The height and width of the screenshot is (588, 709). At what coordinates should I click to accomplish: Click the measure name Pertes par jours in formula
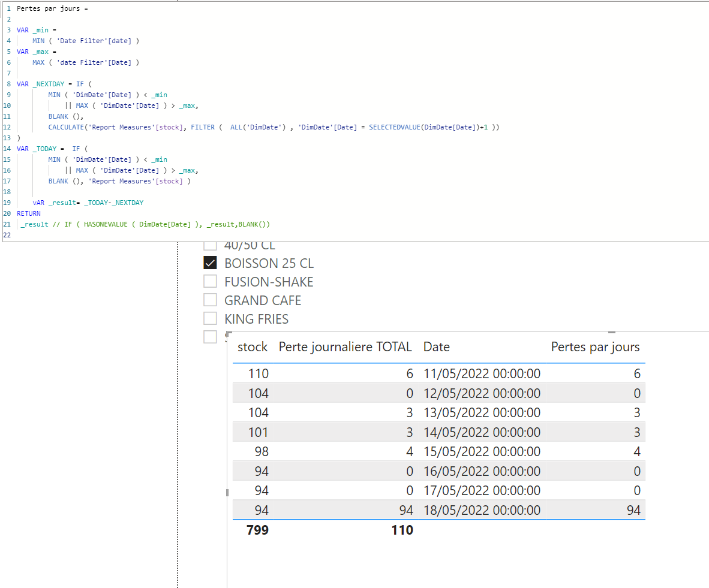(x=48, y=8)
